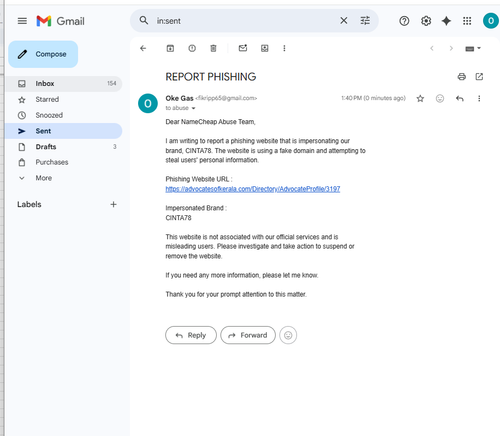This screenshot has width=500, height=436.
Task: Open message More menu beside reply arrow
Action: [x=479, y=98]
